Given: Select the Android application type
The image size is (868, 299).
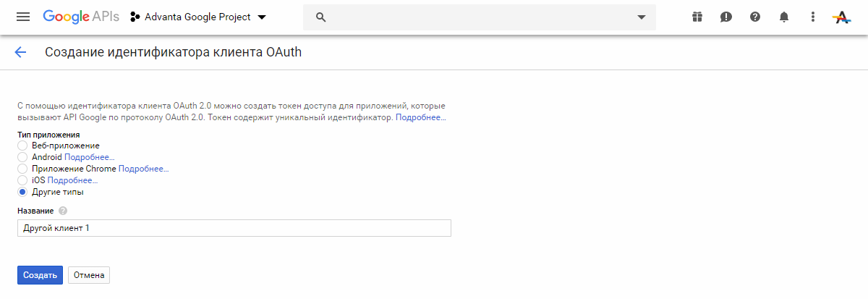Looking at the screenshot, I should 22,157.
